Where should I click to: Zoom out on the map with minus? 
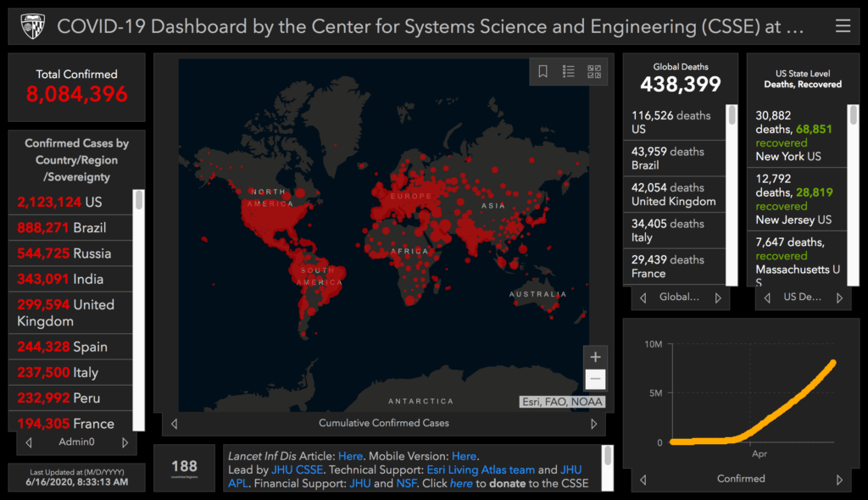coord(595,379)
